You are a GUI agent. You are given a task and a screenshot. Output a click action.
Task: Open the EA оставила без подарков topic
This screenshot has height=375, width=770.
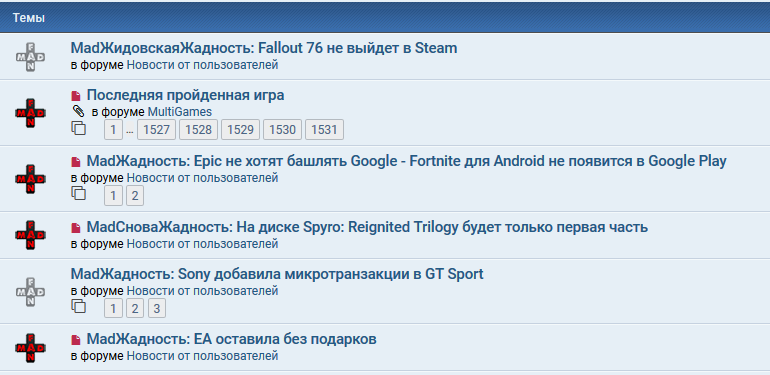pos(232,339)
